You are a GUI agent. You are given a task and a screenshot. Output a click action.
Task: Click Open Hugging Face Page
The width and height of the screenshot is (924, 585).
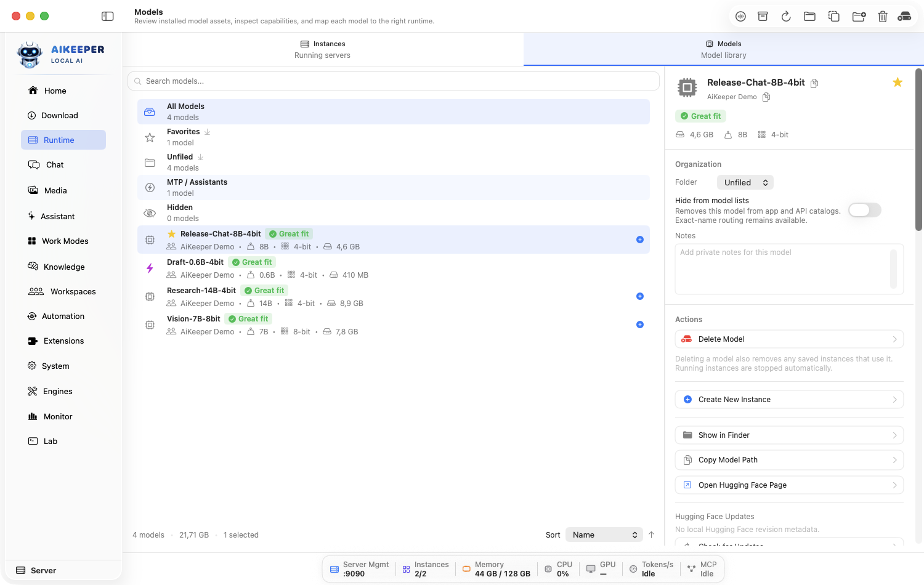tap(789, 485)
